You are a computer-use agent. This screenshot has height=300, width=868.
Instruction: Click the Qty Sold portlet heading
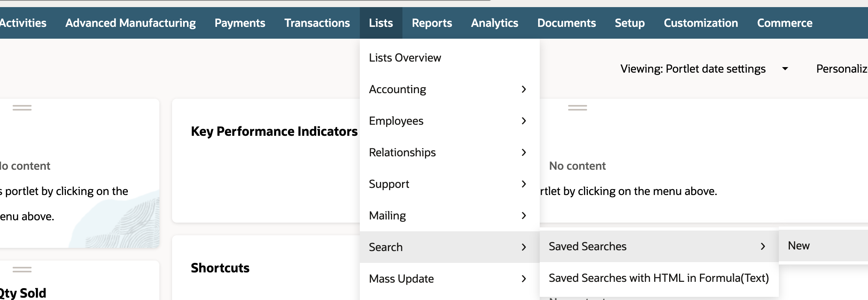click(23, 293)
